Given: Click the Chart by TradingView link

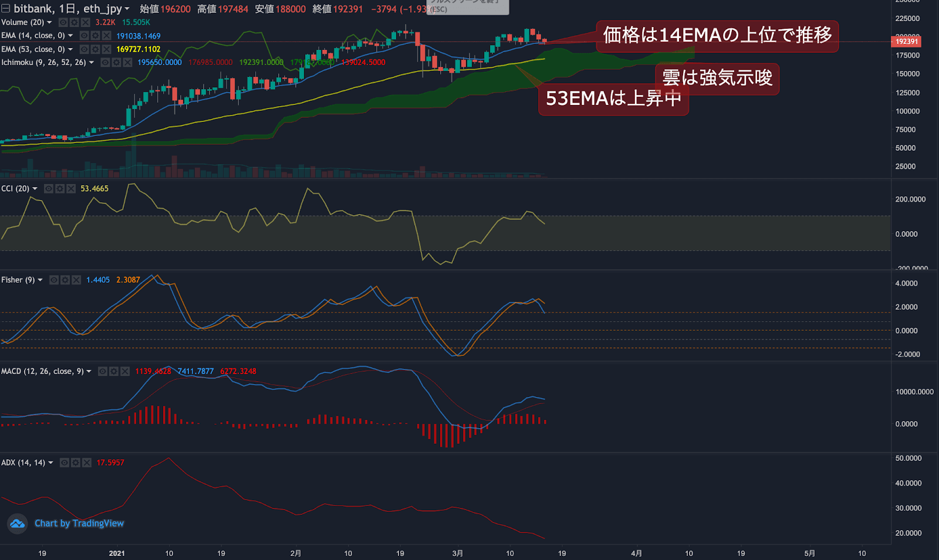Looking at the screenshot, I should coord(79,523).
